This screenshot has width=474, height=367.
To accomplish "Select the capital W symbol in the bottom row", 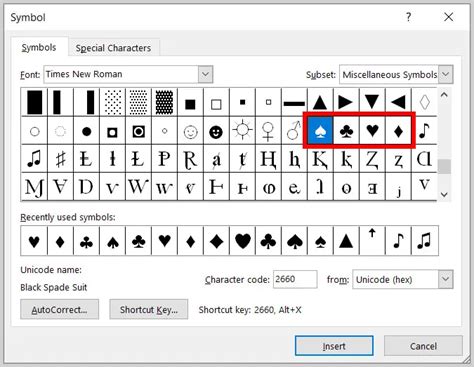I will (138, 187).
